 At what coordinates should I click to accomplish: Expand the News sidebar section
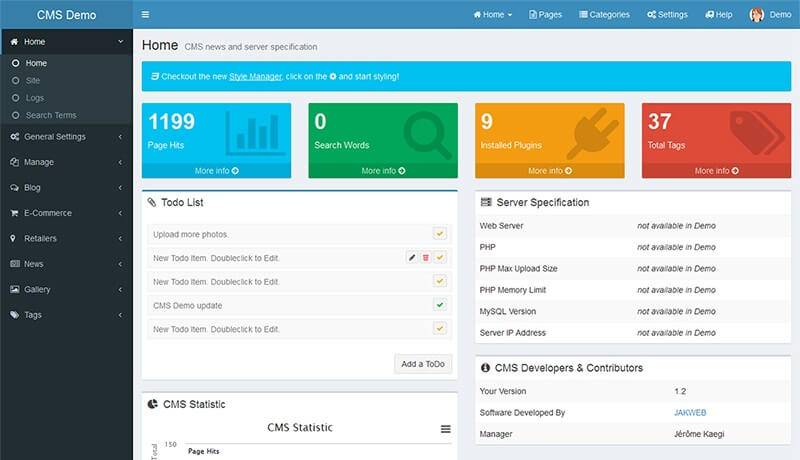[120, 264]
